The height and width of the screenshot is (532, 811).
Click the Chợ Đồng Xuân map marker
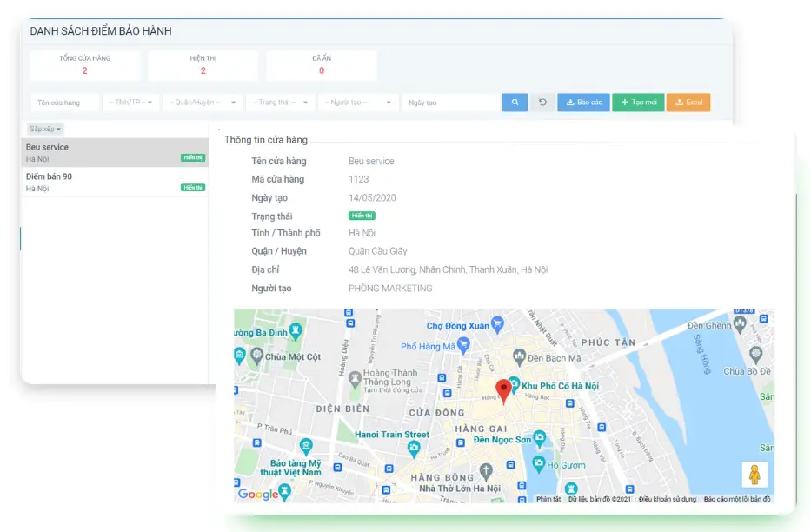pos(497,325)
